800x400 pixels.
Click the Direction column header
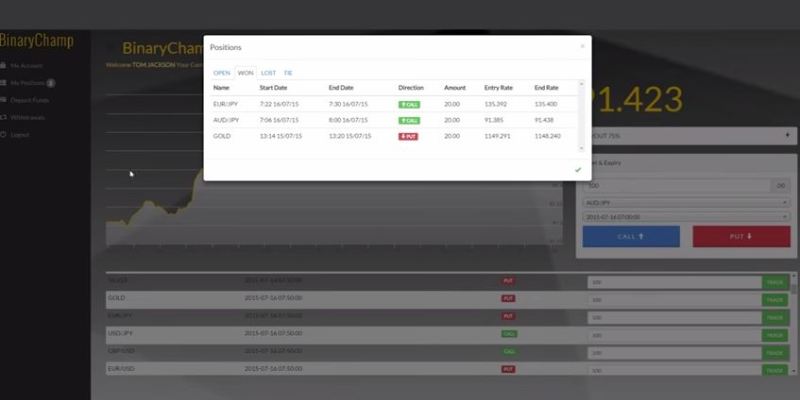coord(411,88)
